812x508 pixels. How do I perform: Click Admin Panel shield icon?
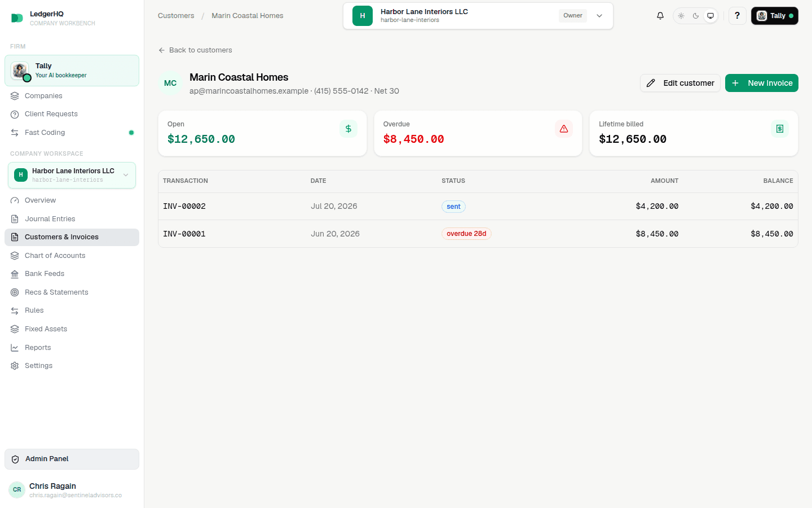click(15, 459)
